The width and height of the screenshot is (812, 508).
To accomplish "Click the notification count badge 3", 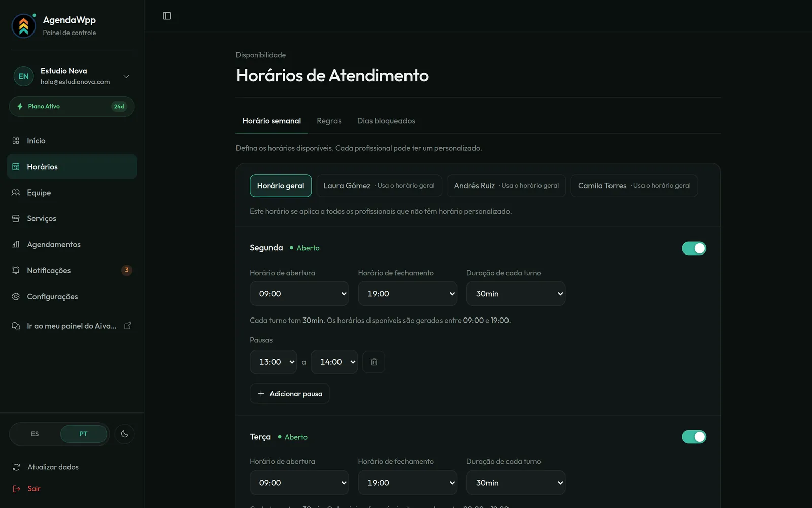I will pyautogui.click(x=127, y=270).
